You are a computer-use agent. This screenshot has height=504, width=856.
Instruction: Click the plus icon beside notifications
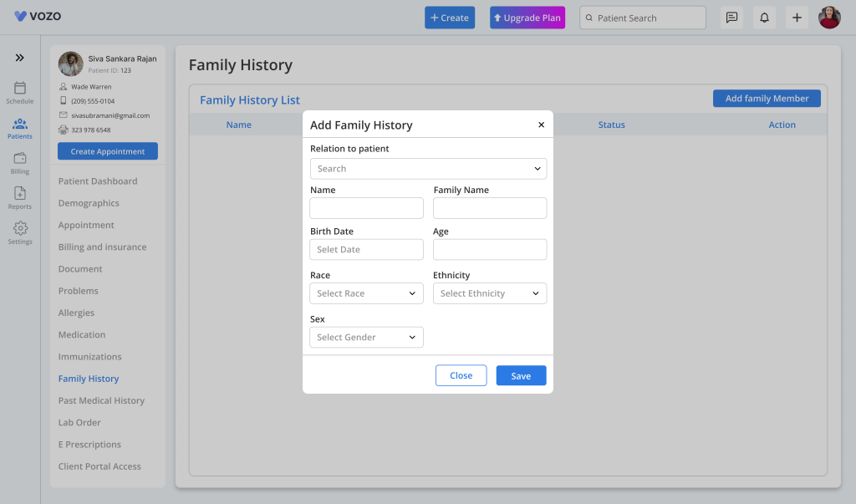pyautogui.click(x=797, y=18)
